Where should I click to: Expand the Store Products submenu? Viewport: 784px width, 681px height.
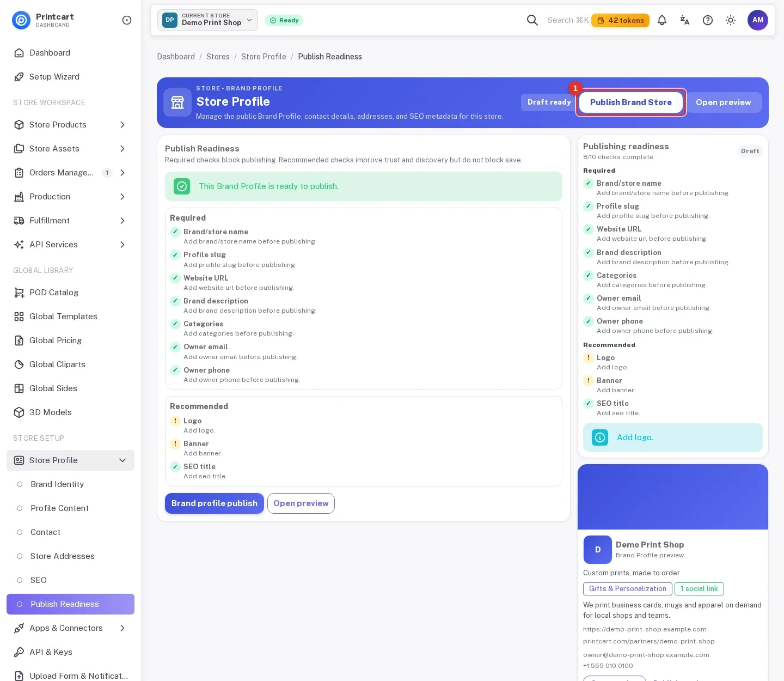[122, 125]
